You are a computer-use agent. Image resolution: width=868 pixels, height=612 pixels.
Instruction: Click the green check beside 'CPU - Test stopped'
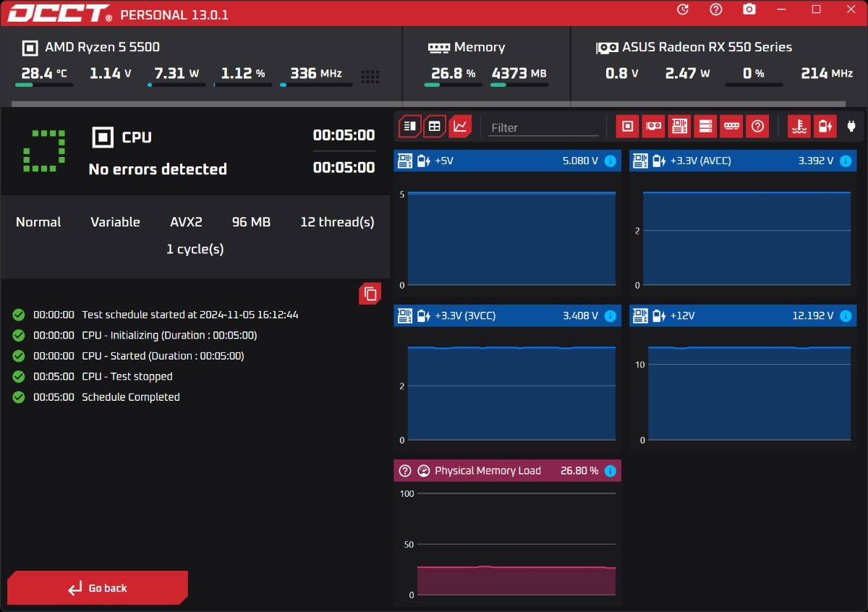(x=19, y=376)
